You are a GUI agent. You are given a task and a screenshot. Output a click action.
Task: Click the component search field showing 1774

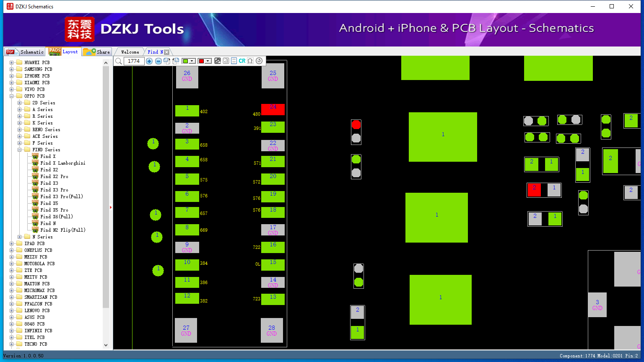134,61
